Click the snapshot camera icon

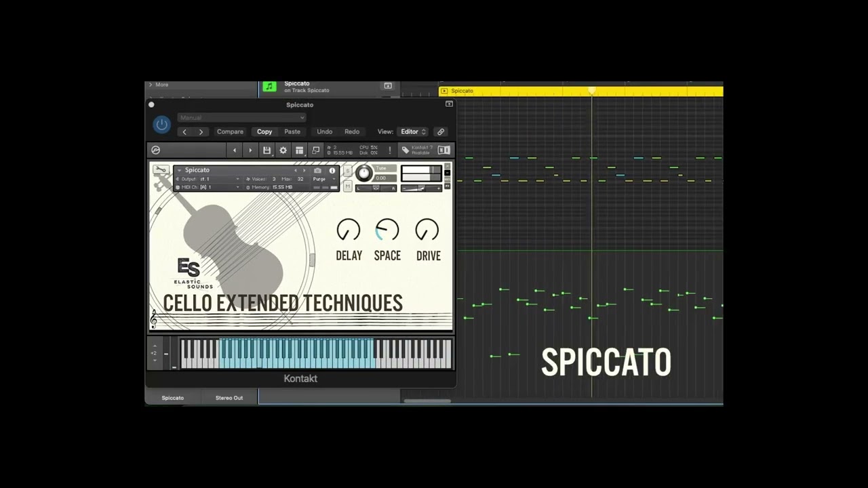pyautogui.click(x=317, y=170)
